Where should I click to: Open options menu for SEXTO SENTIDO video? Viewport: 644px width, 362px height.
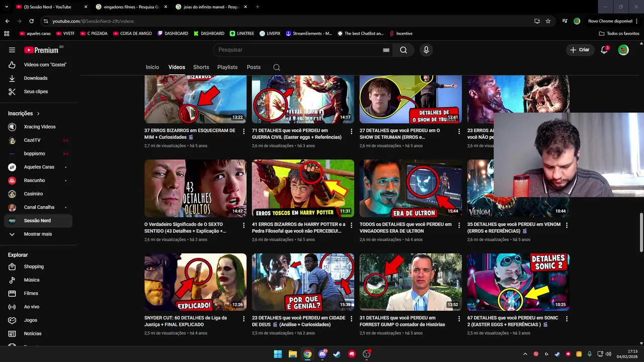[x=244, y=225]
